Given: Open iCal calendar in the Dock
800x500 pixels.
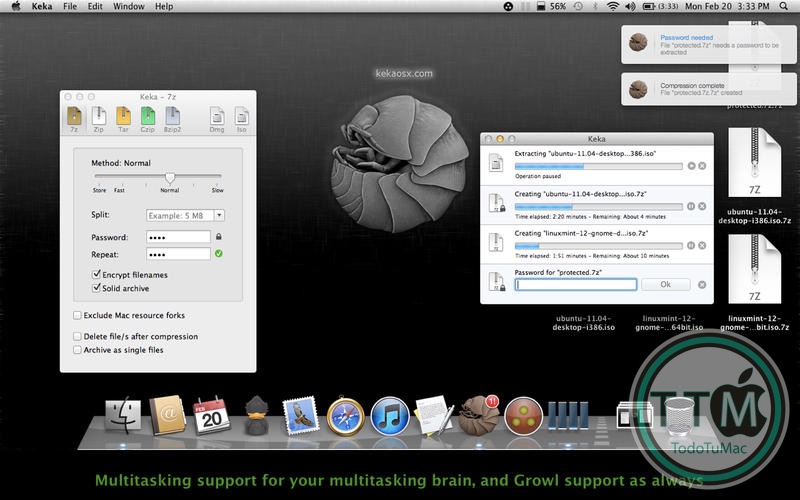Looking at the screenshot, I should pos(211,415).
